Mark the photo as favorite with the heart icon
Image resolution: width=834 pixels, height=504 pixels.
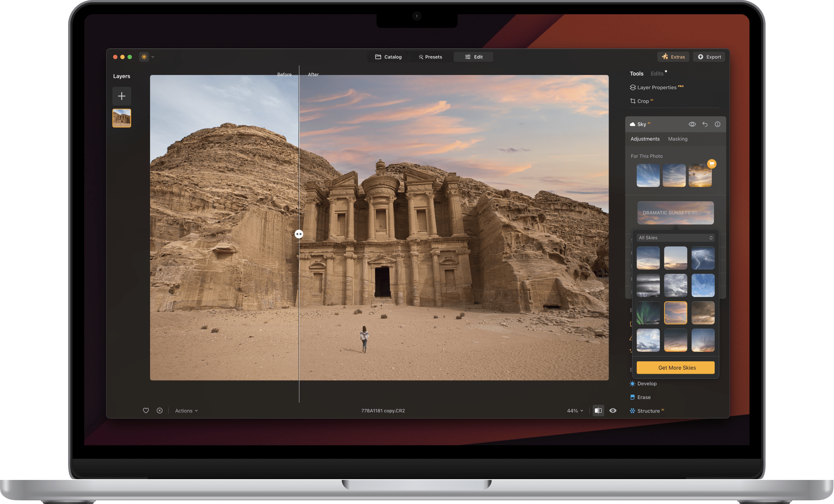[146, 410]
